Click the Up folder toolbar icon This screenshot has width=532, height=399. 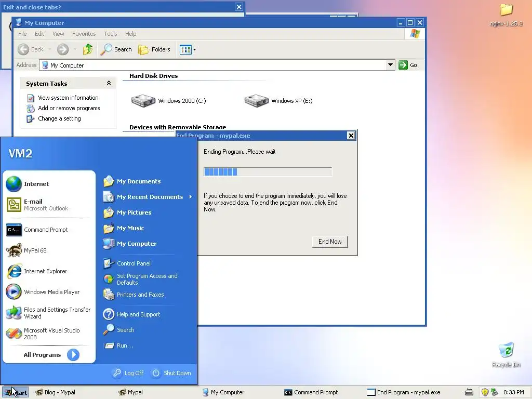[88, 49]
